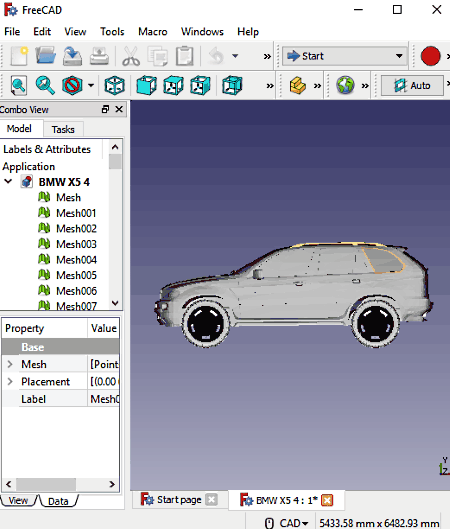Float the Combo View panel
450x529 pixels.
click(105, 109)
